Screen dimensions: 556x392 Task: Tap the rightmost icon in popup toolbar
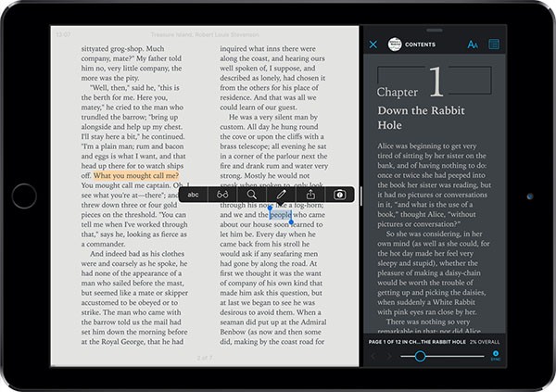(339, 195)
